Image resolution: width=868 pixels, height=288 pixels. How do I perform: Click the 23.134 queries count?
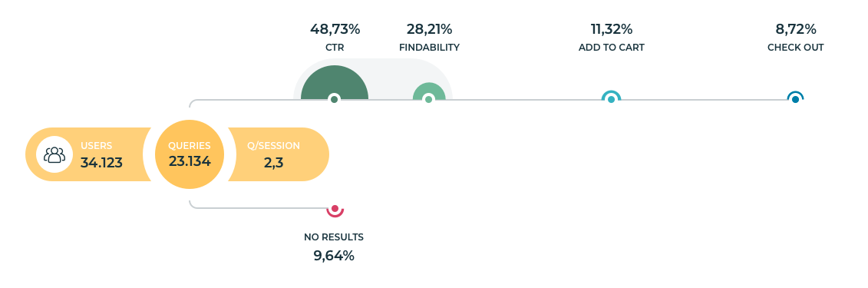[190, 163]
